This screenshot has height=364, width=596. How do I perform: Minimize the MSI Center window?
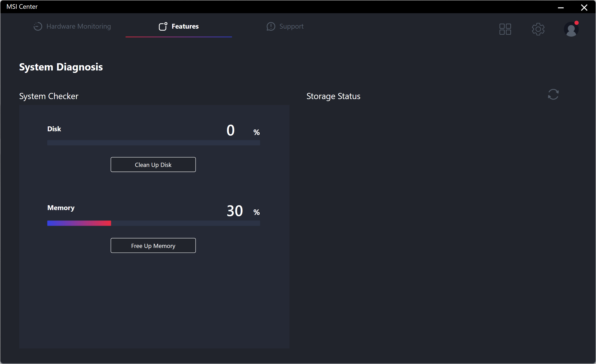pyautogui.click(x=561, y=8)
